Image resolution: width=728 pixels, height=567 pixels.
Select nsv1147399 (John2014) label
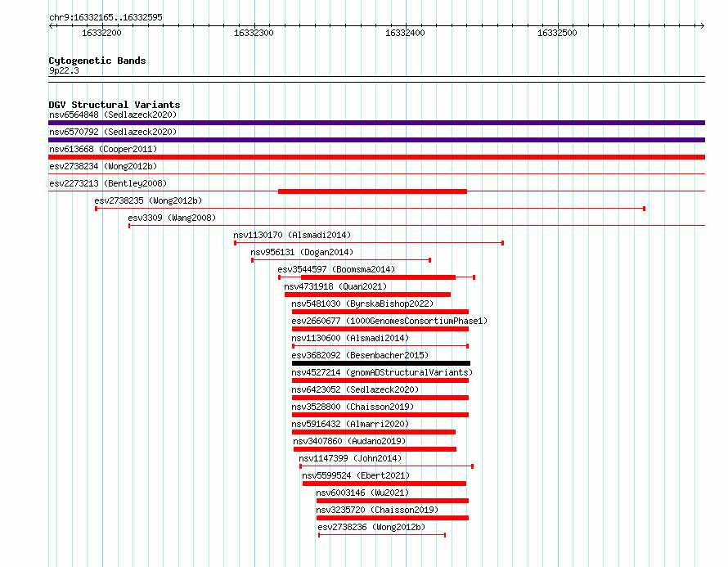(x=350, y=458)
